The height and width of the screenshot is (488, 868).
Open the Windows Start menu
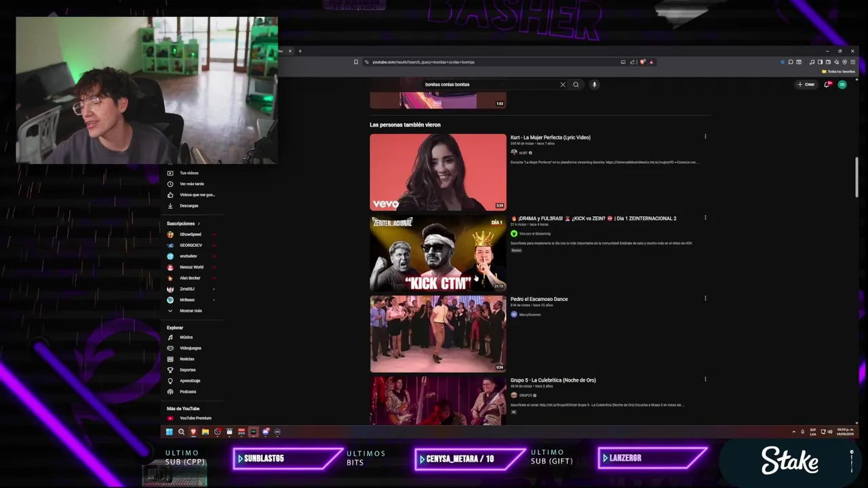[169, 432]
